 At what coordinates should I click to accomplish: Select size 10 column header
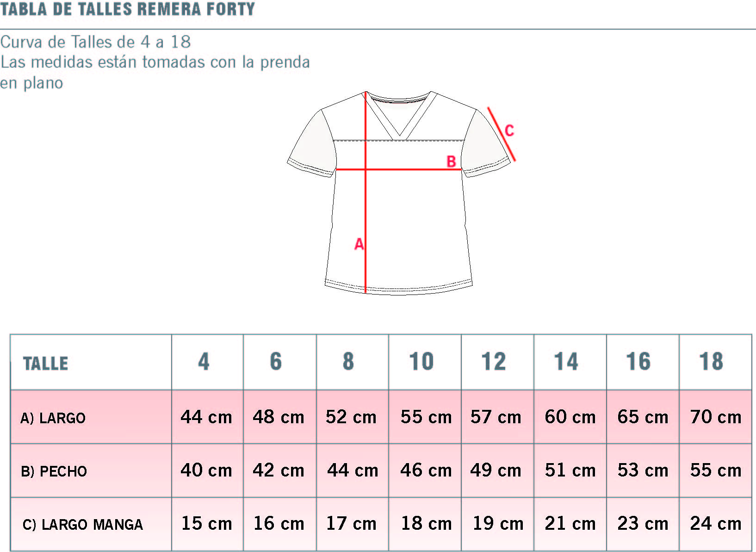coord(425,362)
